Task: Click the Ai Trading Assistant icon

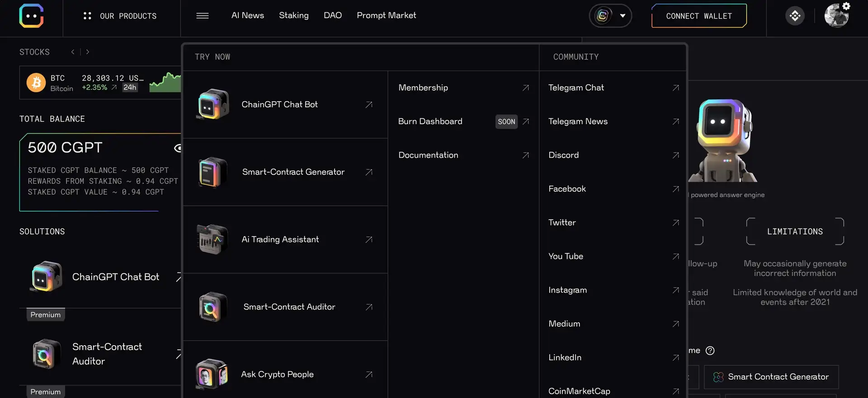Action: coord(212,239)
